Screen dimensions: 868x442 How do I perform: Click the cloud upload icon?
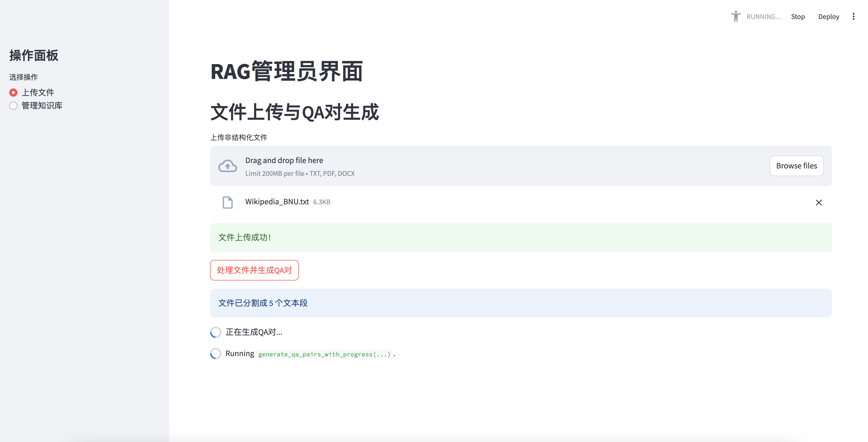point(228,166)
